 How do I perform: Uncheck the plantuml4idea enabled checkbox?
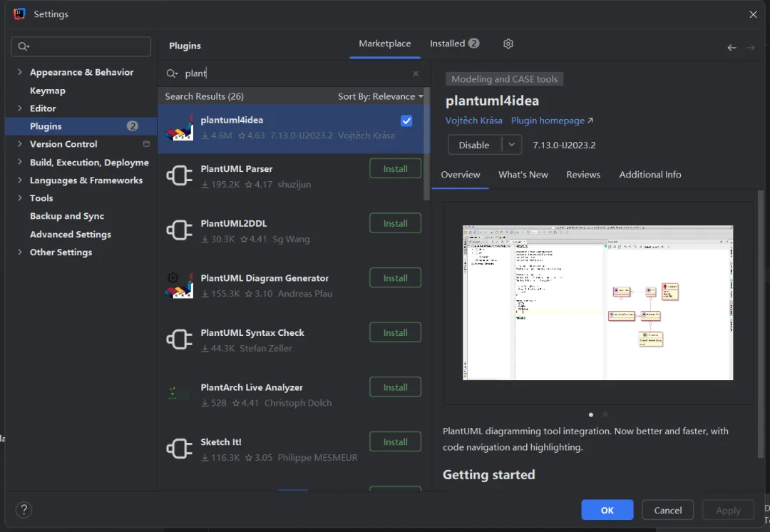[x=406, y=121]
